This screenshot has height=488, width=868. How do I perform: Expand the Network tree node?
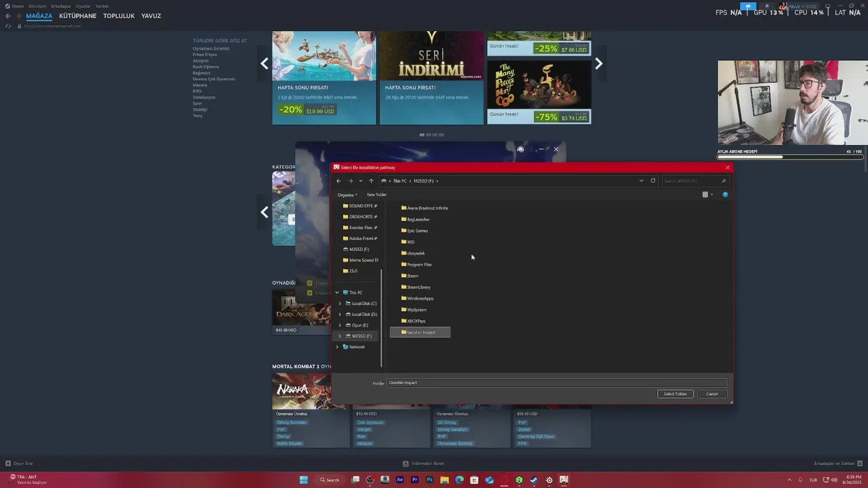coord(337,347)
